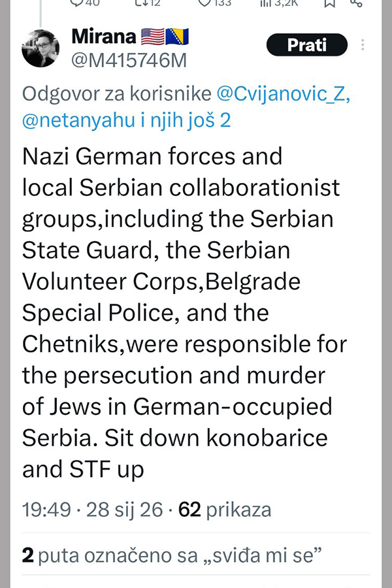
Task: Click the @M415746M handle
Action: tap(129, 61)
